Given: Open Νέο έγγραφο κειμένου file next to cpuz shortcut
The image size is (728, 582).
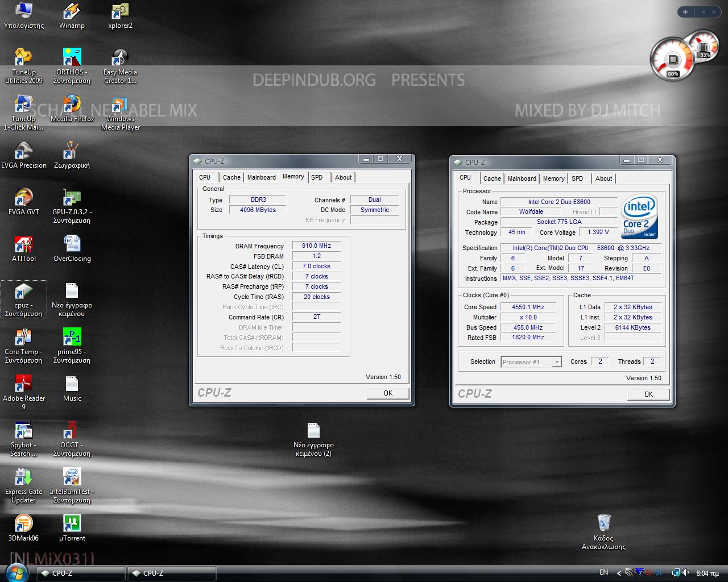Looking at the screenshot, I should coord(72,300).
